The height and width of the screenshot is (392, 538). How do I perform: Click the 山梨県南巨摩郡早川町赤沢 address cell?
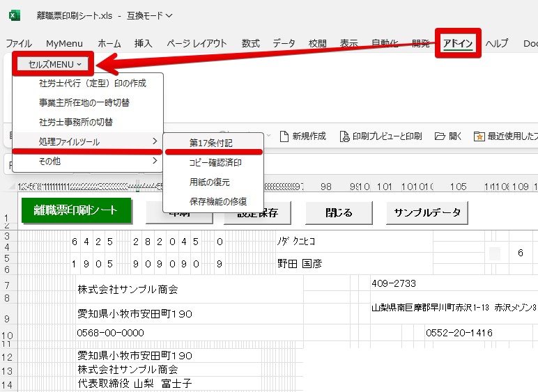coord(454,307)
